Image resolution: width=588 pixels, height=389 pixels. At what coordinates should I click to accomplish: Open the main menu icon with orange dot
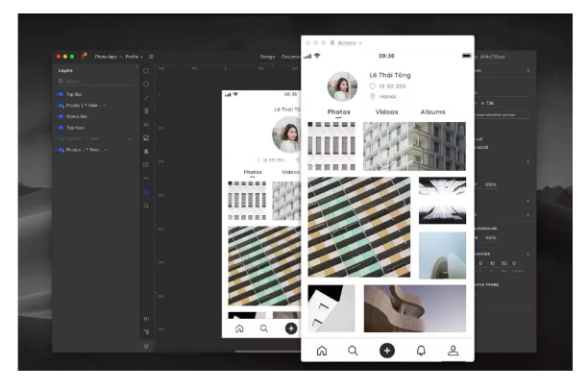tap(84, 57)
